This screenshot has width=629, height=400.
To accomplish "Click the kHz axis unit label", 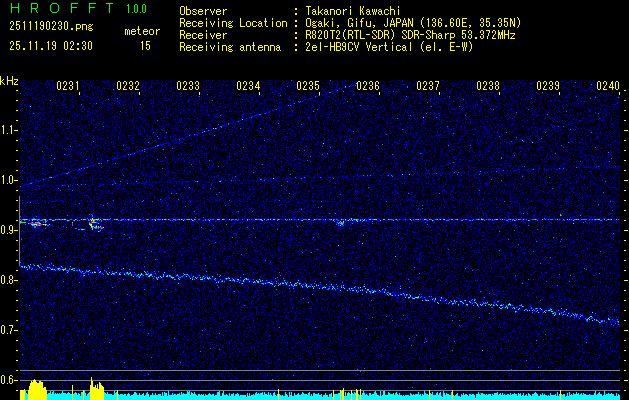I will click(9, 80).
